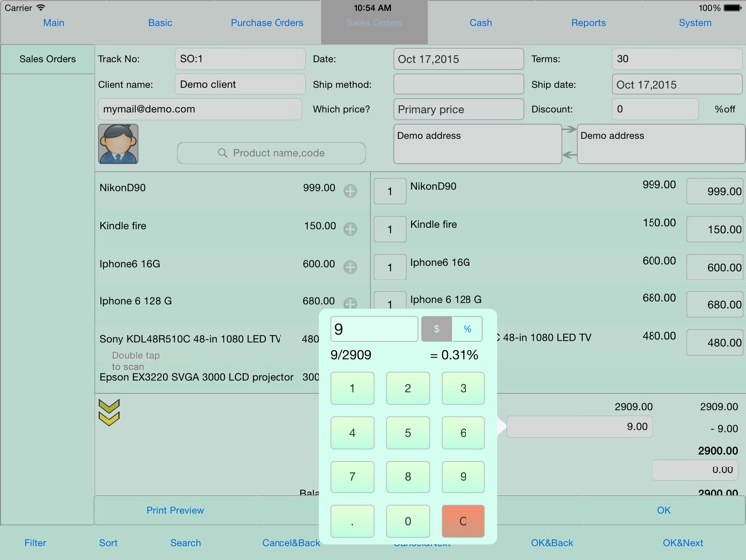Viewport: 746px width, 560px height.
Task: Tap the keypad decimal point key
Action: [352, 521]
